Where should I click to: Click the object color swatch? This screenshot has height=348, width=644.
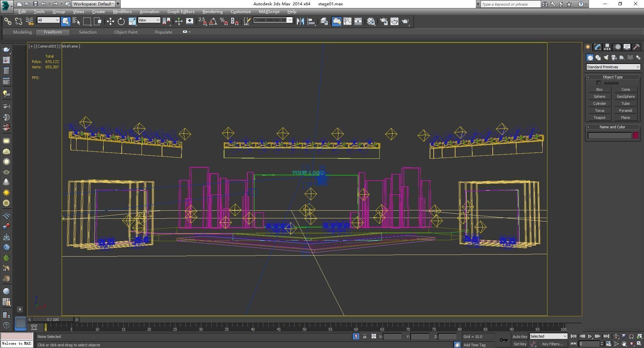tap(636, 135)
